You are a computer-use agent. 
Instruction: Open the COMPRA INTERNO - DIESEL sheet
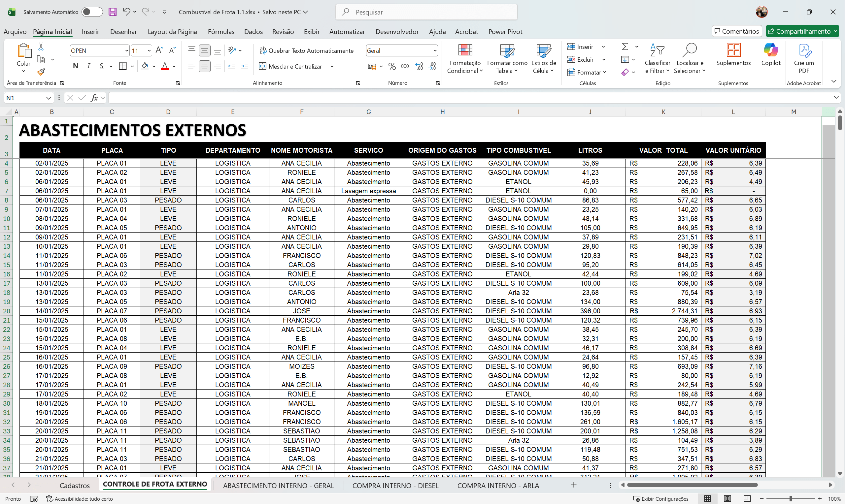[395, 485]
